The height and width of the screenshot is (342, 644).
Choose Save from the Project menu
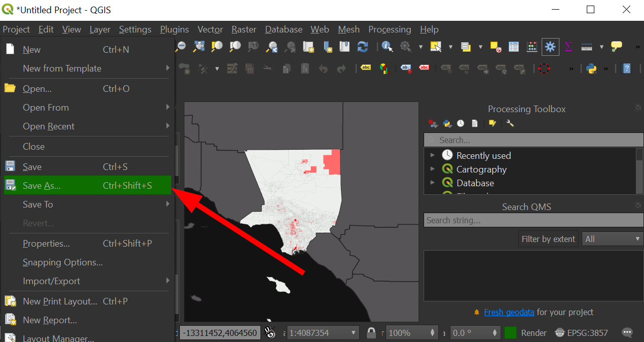(87, 166)
